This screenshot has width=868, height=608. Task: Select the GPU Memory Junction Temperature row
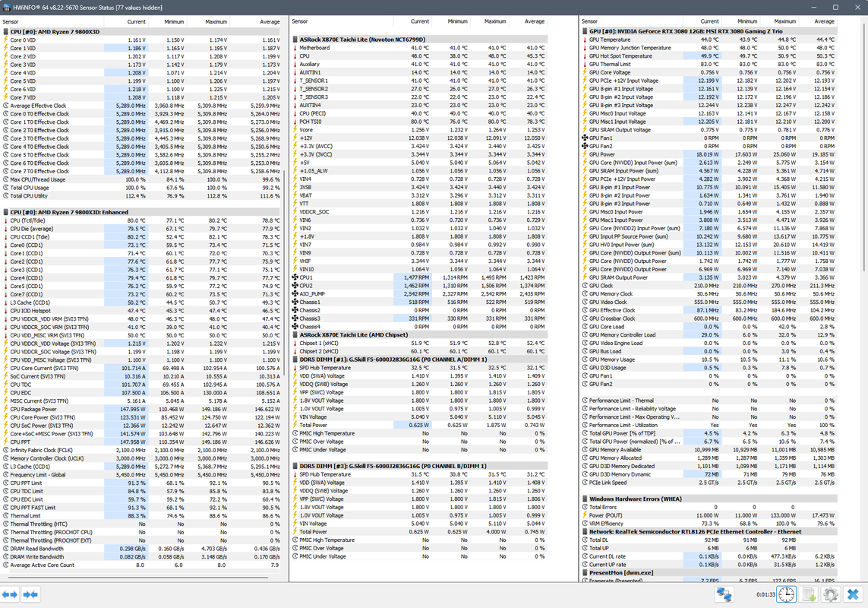coord(709,48)
